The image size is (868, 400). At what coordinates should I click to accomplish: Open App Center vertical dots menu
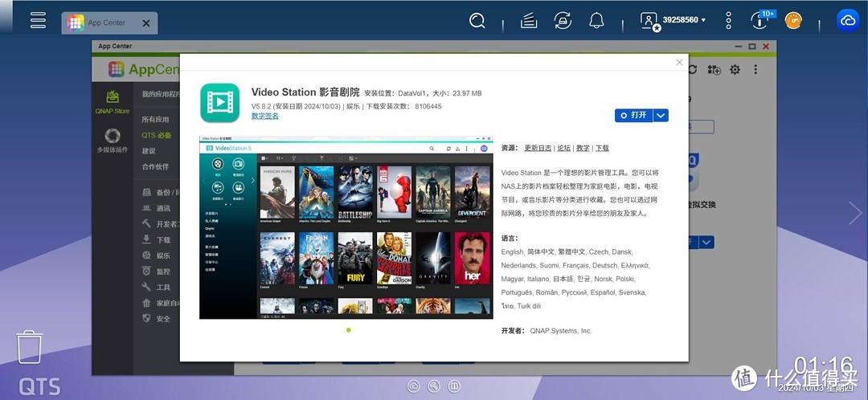point(755,70)
